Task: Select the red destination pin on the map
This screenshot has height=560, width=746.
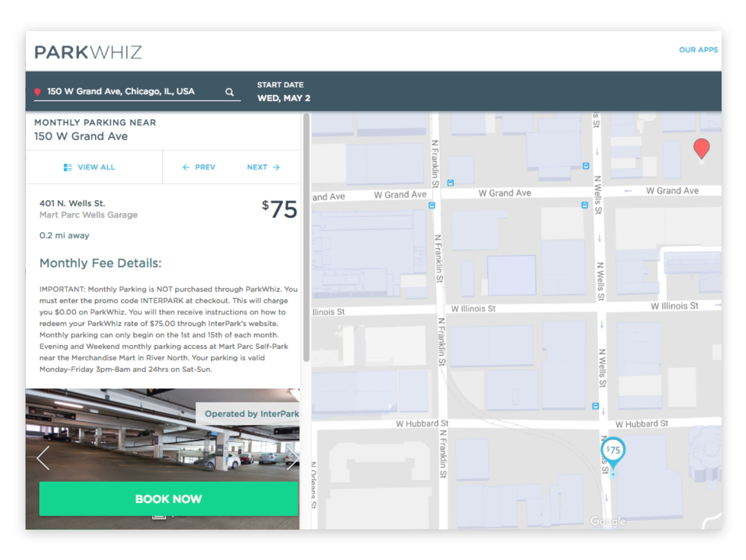Action: [702, 148]
